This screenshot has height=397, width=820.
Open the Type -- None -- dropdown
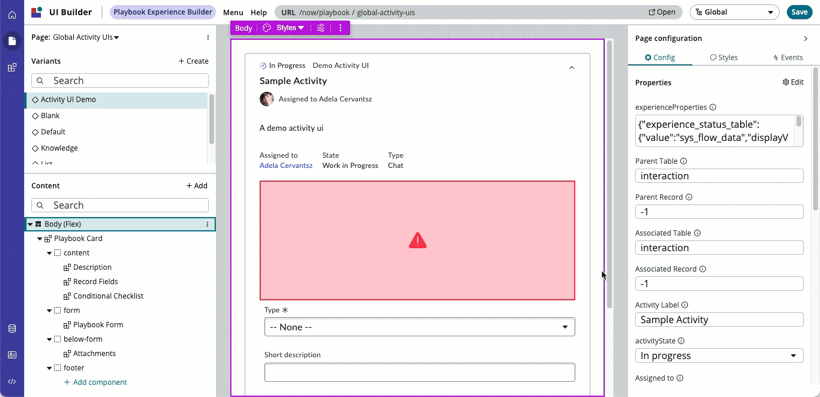419,327
